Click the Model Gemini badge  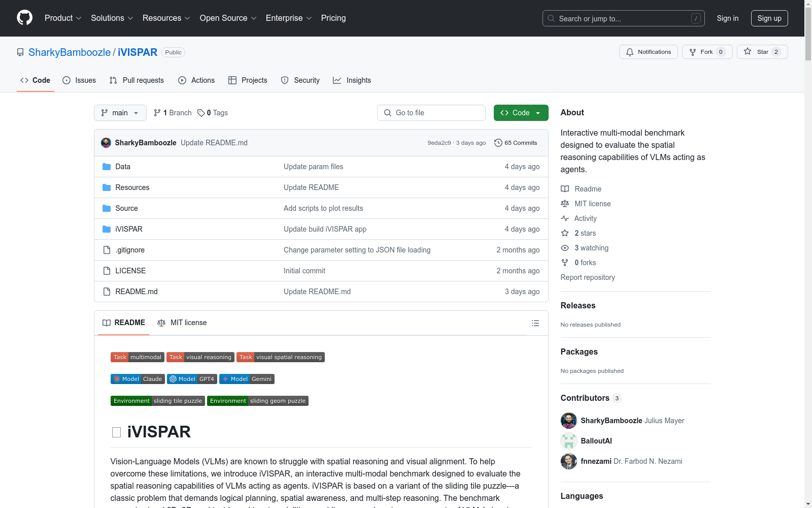pos(247,379)
